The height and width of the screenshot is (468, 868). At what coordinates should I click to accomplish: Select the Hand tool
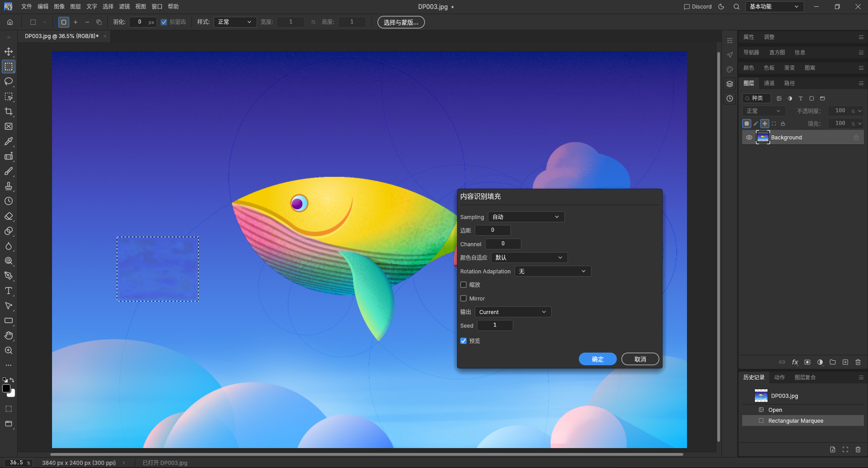[9, 335]
